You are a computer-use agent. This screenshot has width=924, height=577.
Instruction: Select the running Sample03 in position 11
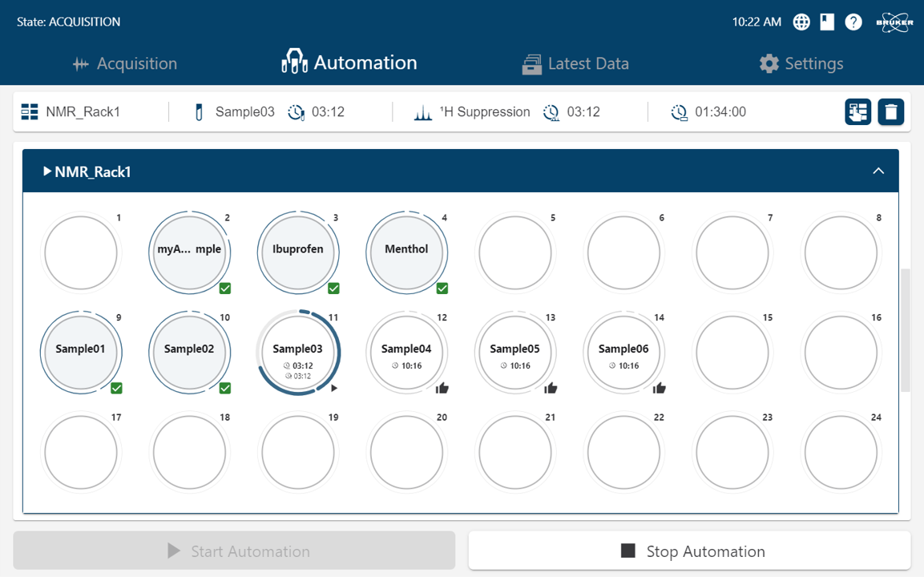click(297, 352)
